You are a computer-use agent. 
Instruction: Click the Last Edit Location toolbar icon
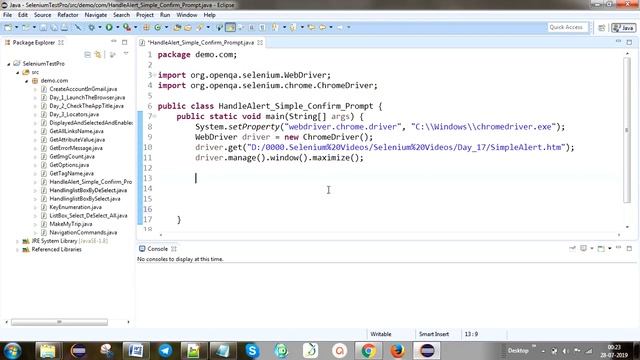[311, 27]
